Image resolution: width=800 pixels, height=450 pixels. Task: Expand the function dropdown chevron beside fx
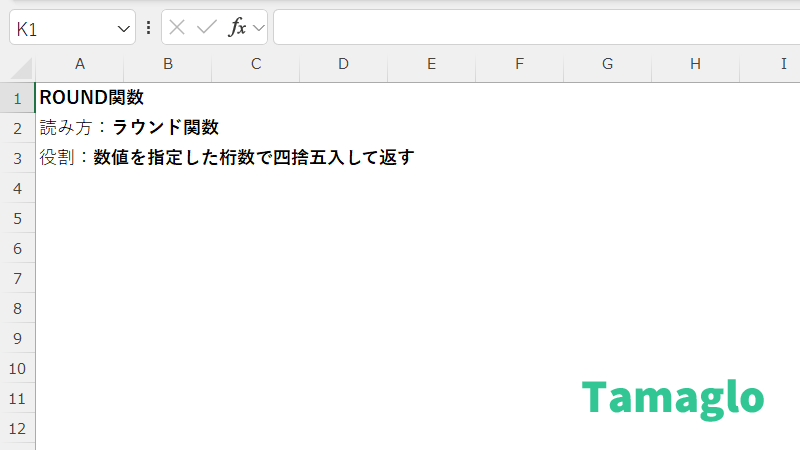(258, 28)
